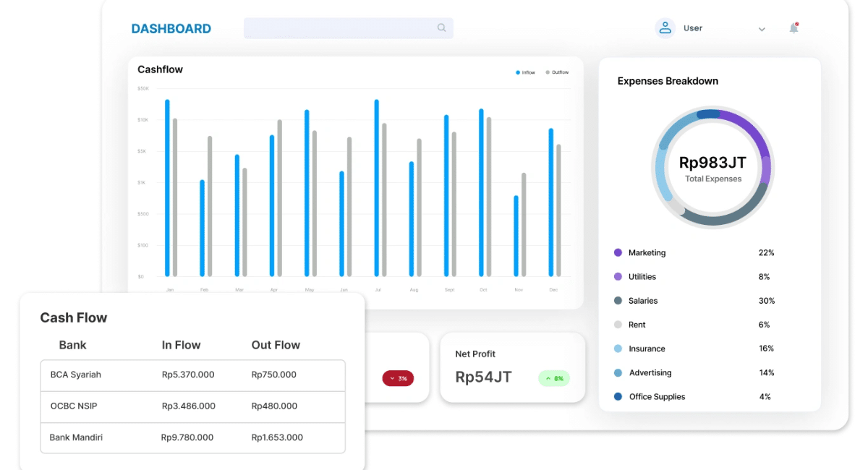This screenshot has width=868, height=470.
Task: Open the Net Profit card
Action: (x=512, y=367)
